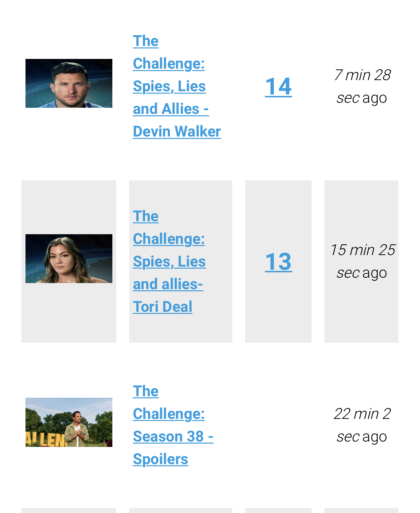420x513 pixels.
Task: Click the "15 min 25 sec ago" timestamp
Action: (362, 261)
